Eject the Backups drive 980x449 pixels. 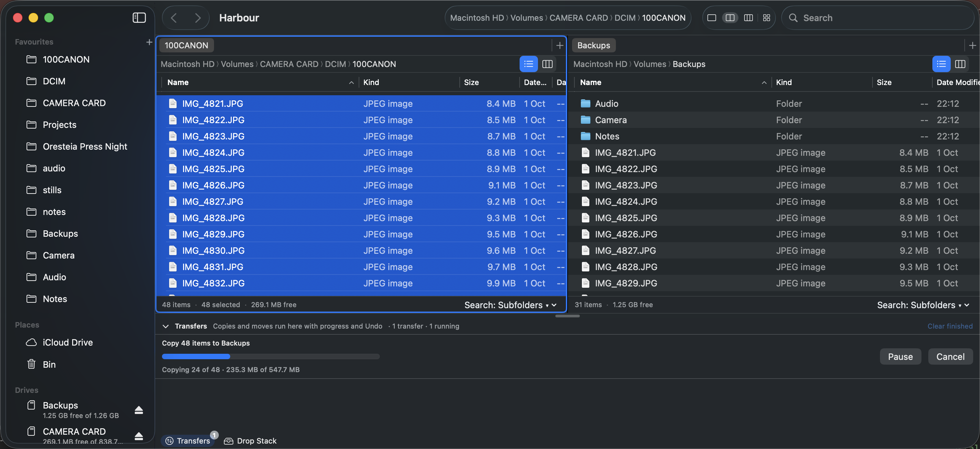[x=138, y=410]
